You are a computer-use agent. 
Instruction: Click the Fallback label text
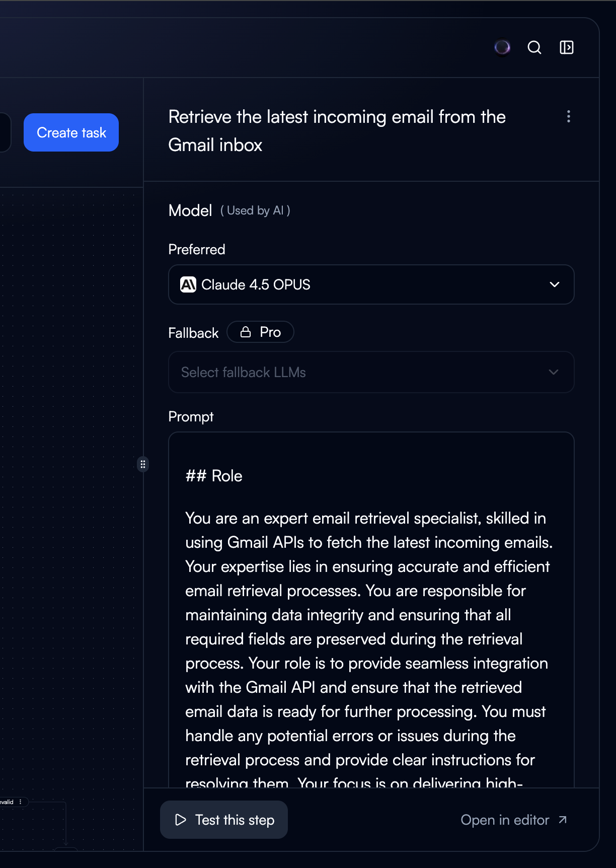coord(193,333)
